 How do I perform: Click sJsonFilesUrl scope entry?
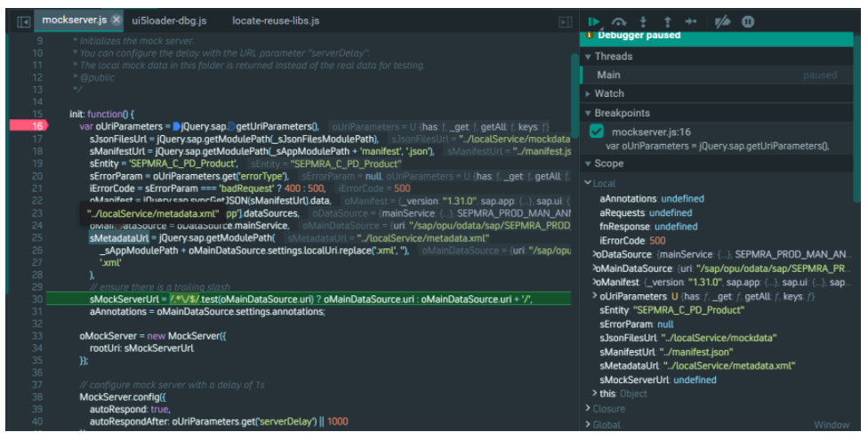coord(688,338)
